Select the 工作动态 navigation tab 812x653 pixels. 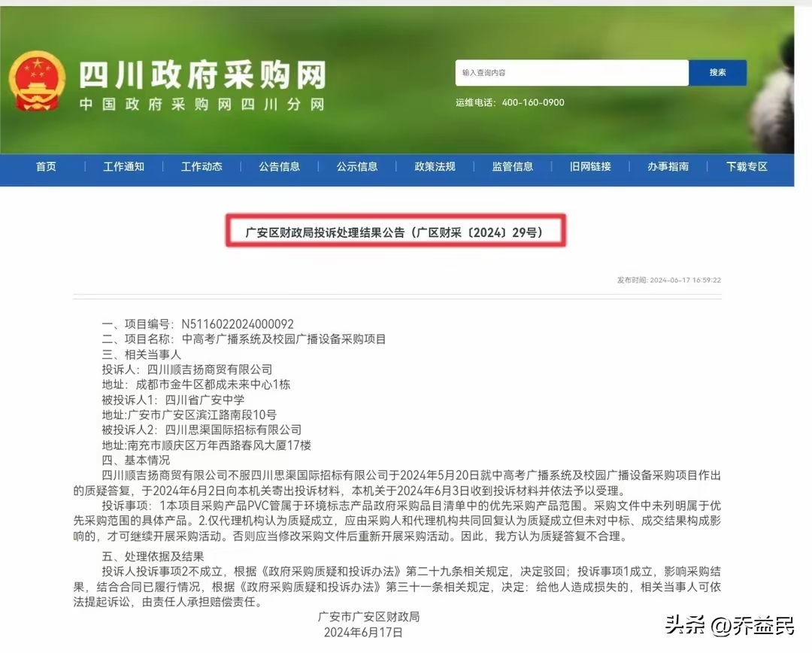tap(201, 167)
